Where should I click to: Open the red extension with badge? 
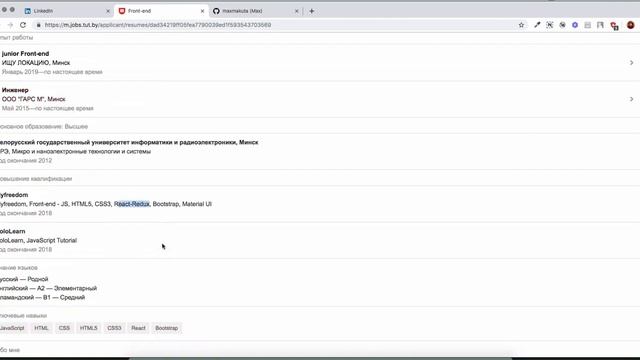[x=614, y=26]
